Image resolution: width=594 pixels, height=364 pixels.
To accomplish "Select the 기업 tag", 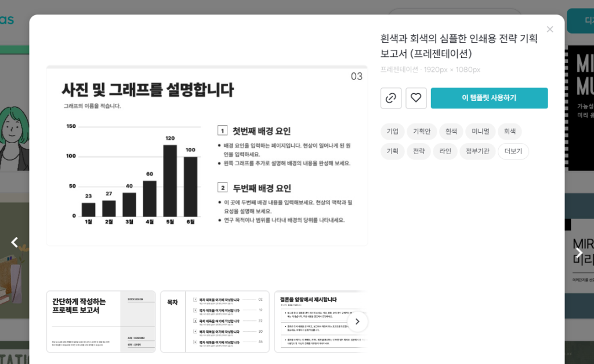I will [392, 132].
